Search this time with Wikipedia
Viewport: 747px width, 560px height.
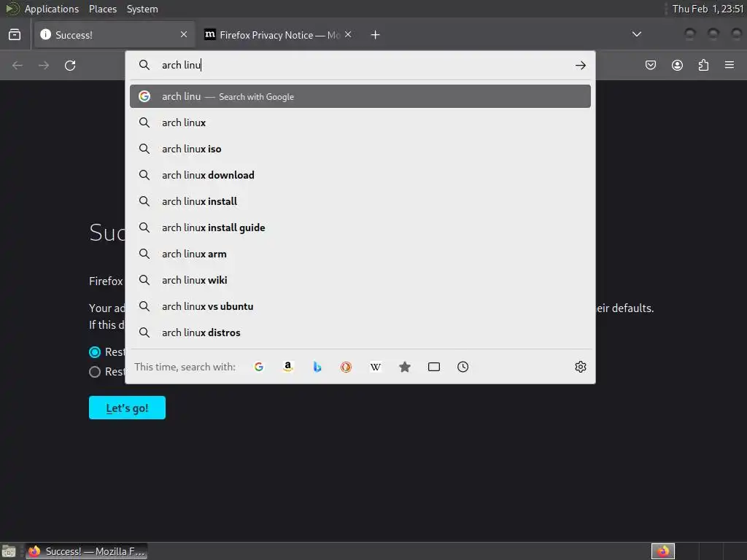coord(376,367)
